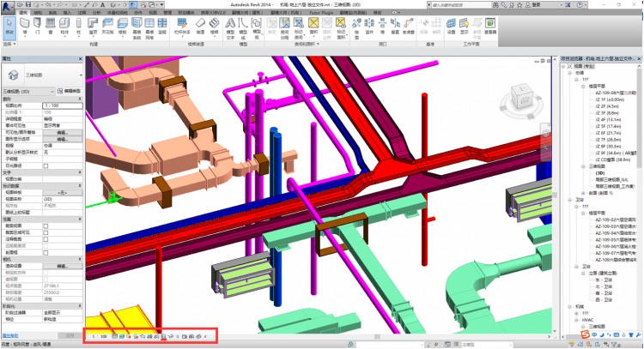Image resolution: width=644 pixels, height=349 pixels.
Task: Toggle the 注释裁剪 checkbox
Action: (x=46, y=239)
